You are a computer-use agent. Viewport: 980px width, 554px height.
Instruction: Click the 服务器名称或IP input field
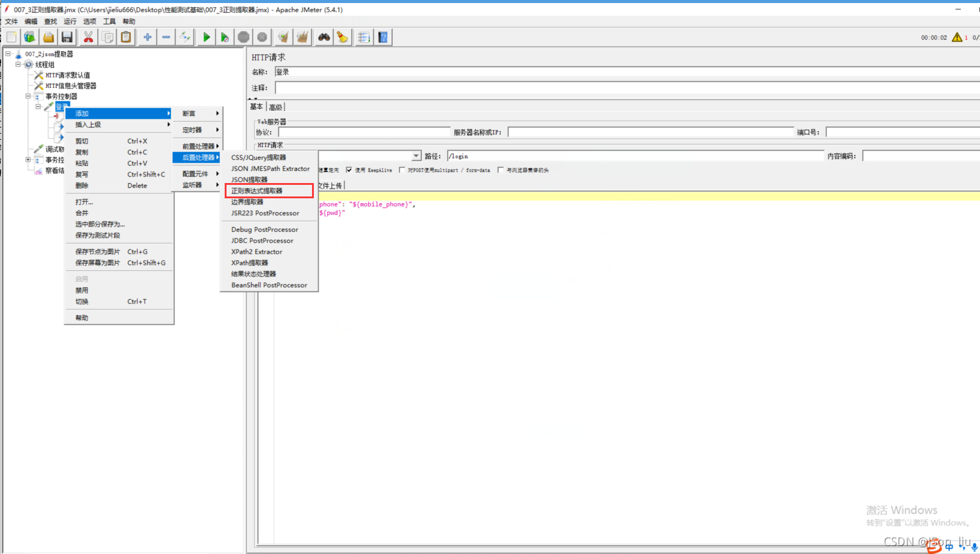click(x=651, y=132)
